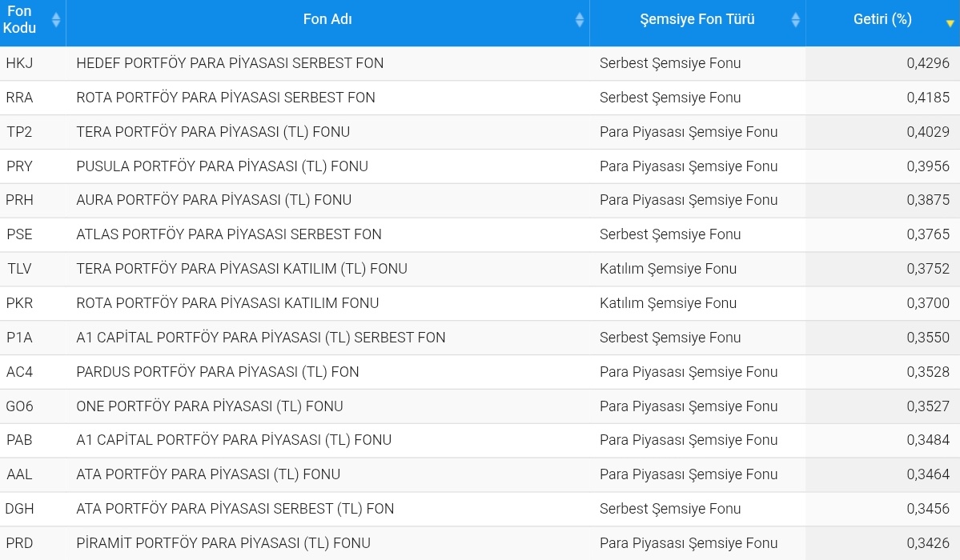Click Para Piyasası Şemsiye Fonu in PRD row

pos(689,543)
